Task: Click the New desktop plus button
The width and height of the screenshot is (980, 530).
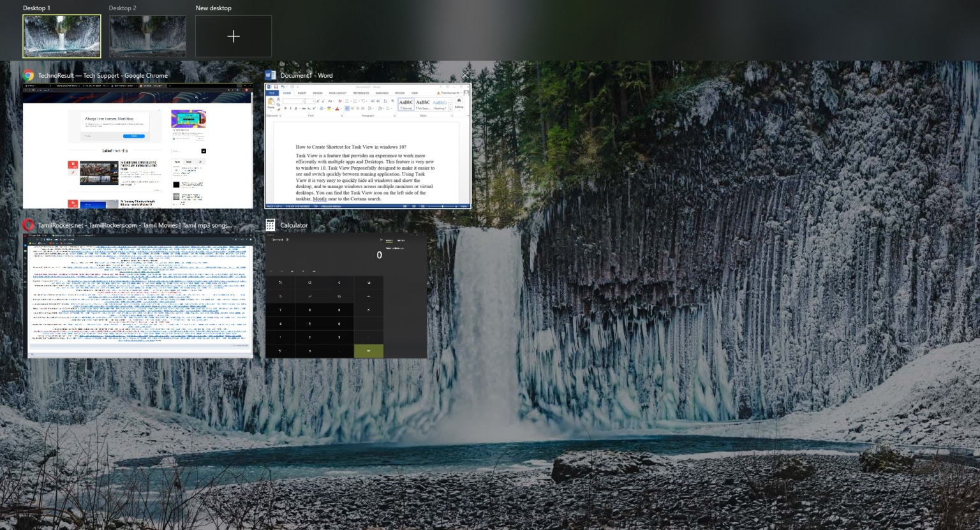Action: [x=233, y=36]
